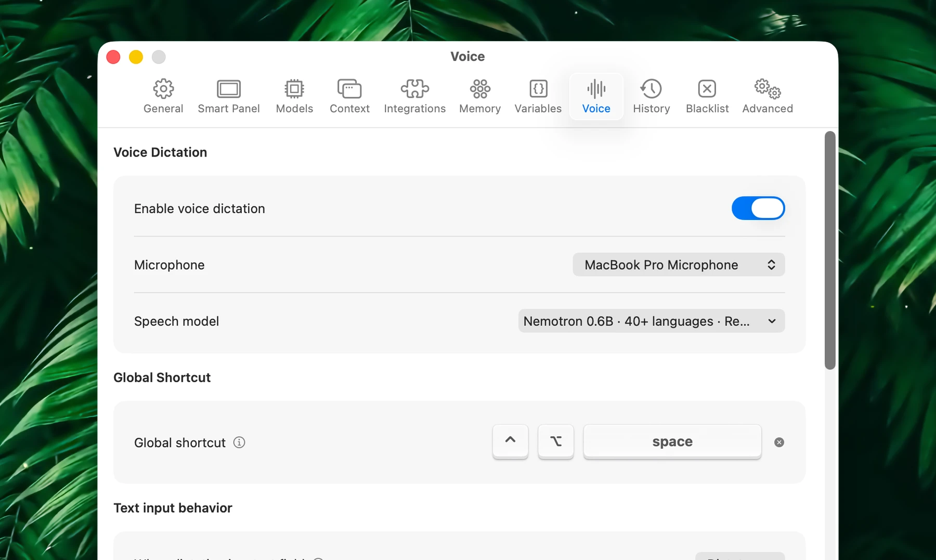Go to the Advanced settings tab
This screenshot has height=560, width=936.
(768, 97)
